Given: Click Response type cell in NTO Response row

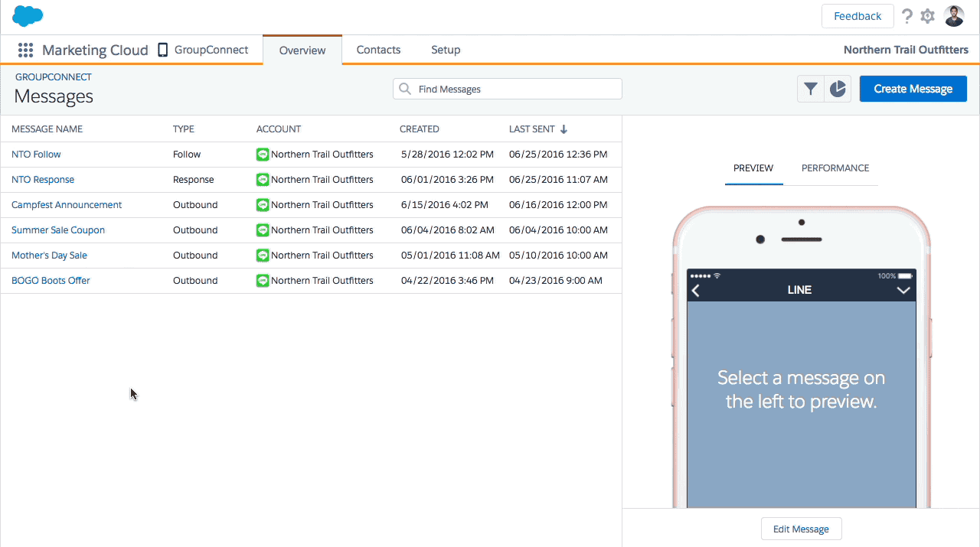Looking at the screenshot, I should point(194,180).
